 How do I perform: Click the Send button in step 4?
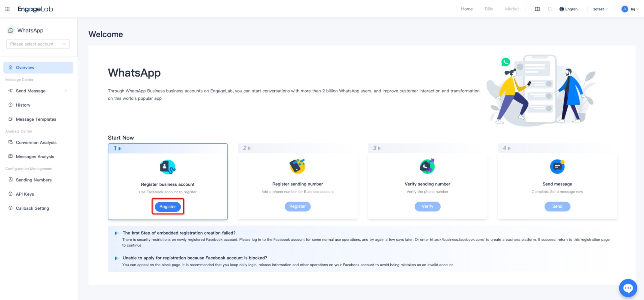coord(557,207)
